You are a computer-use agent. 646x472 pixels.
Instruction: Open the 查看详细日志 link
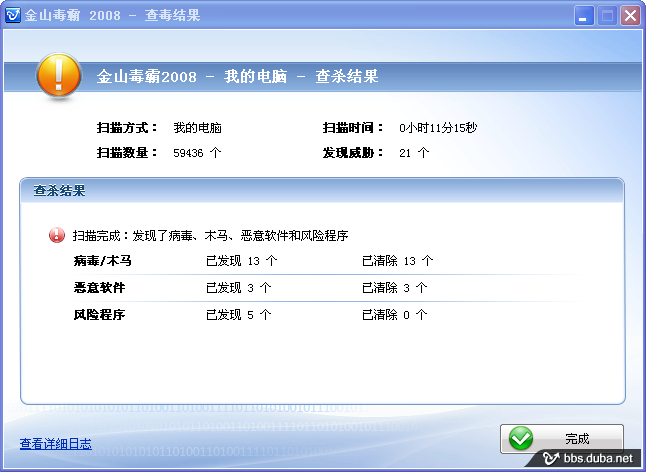56,444
